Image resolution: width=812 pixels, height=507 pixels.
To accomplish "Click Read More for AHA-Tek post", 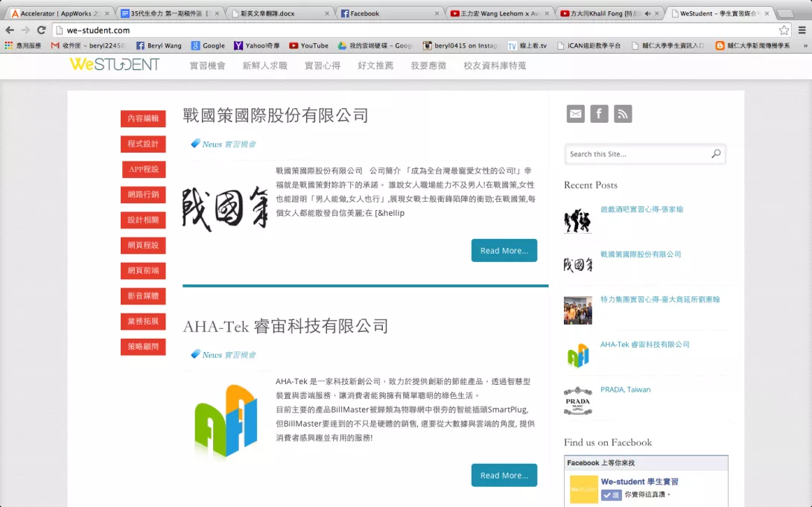I will (x=504, y=475).
